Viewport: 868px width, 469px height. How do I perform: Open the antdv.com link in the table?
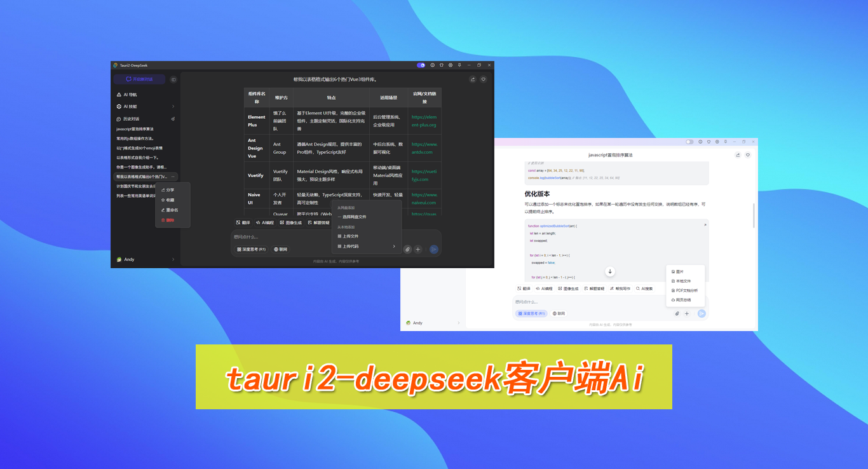coord(424,148)
